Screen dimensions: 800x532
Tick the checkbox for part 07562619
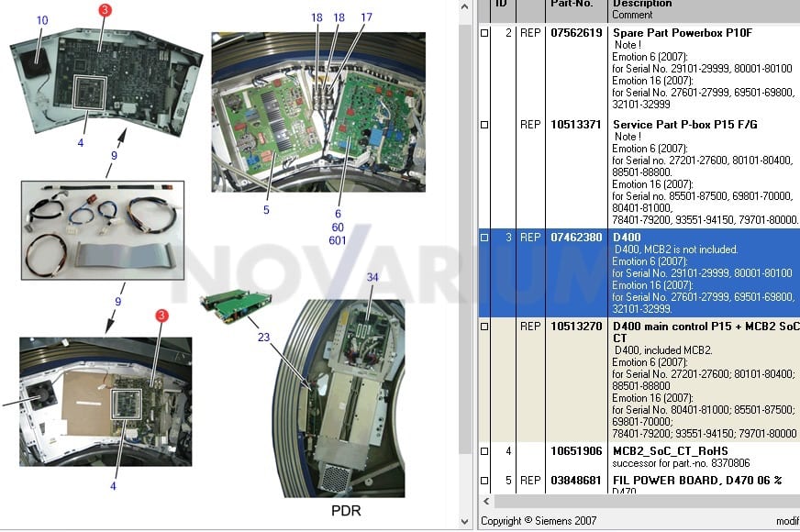484,33
